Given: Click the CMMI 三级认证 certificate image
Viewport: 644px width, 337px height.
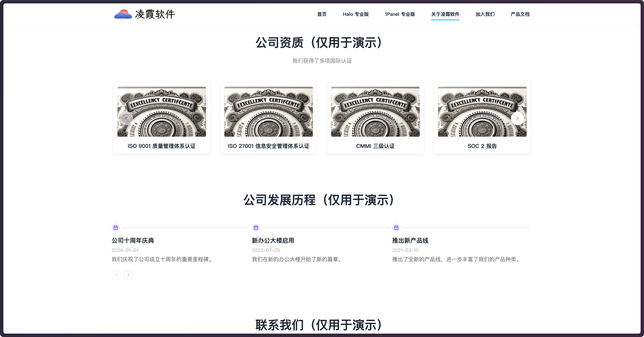Looking at the screenshot, I should coord(375,112).
